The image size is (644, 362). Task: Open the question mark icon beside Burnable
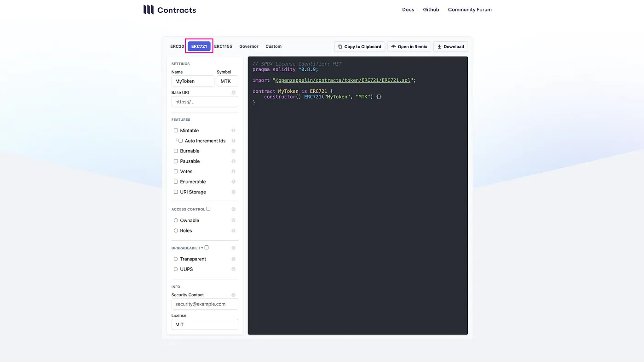point(233,151)
